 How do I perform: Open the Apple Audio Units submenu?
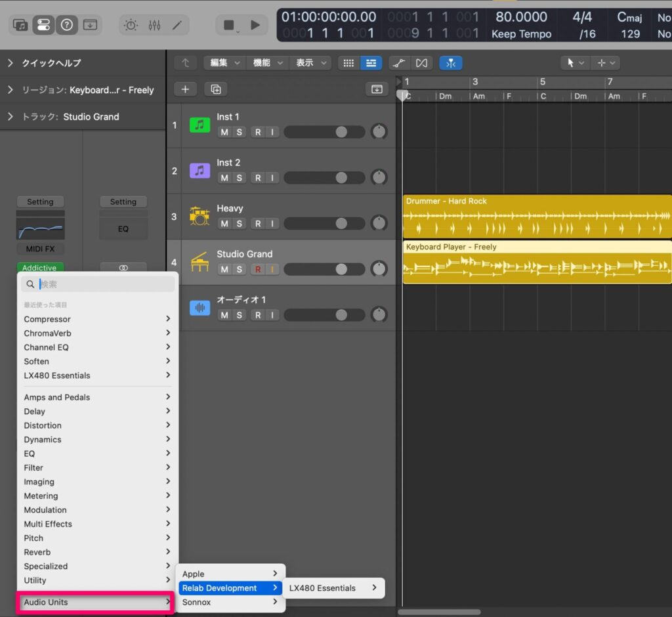coord(230,574)
